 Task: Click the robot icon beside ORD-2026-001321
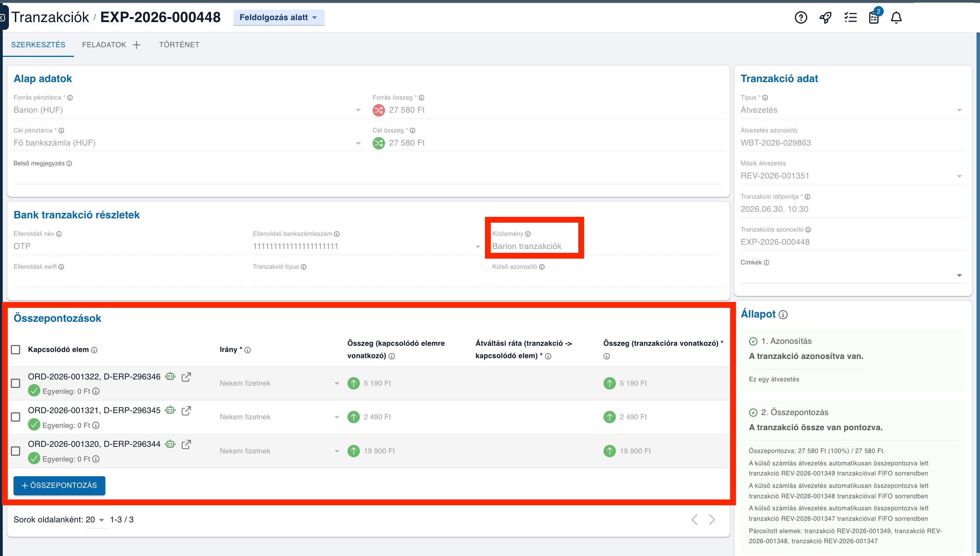click(170, 410)
